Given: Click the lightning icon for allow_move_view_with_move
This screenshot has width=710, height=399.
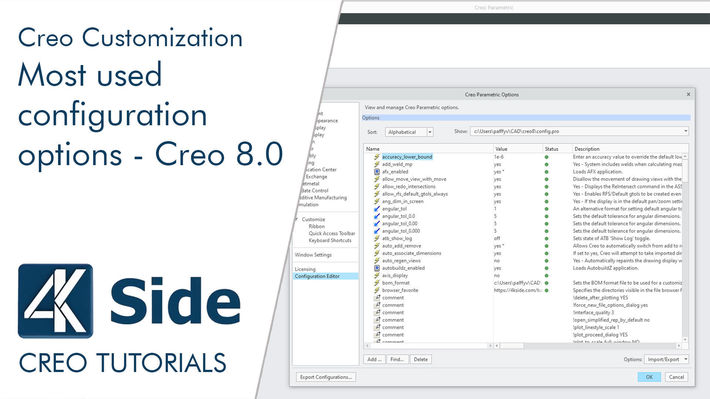Looking at the screenshot, I should point(376,179).
